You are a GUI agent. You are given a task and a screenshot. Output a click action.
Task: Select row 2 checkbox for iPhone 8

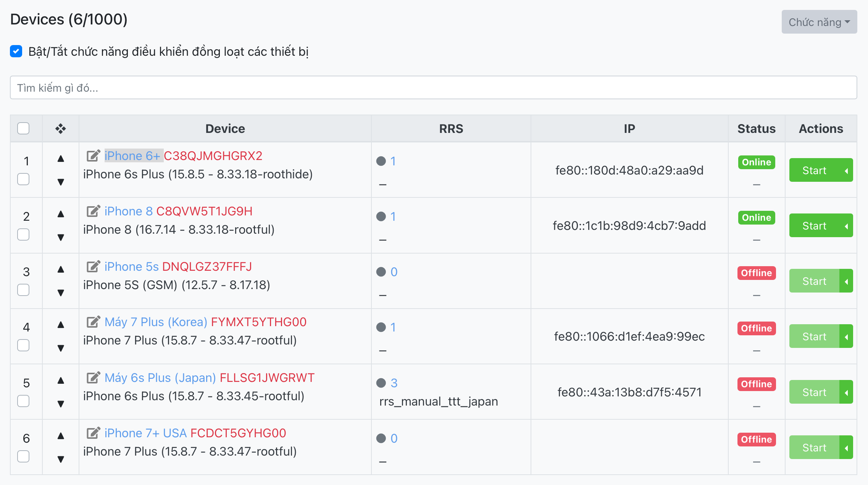click(x=23, y=234)
